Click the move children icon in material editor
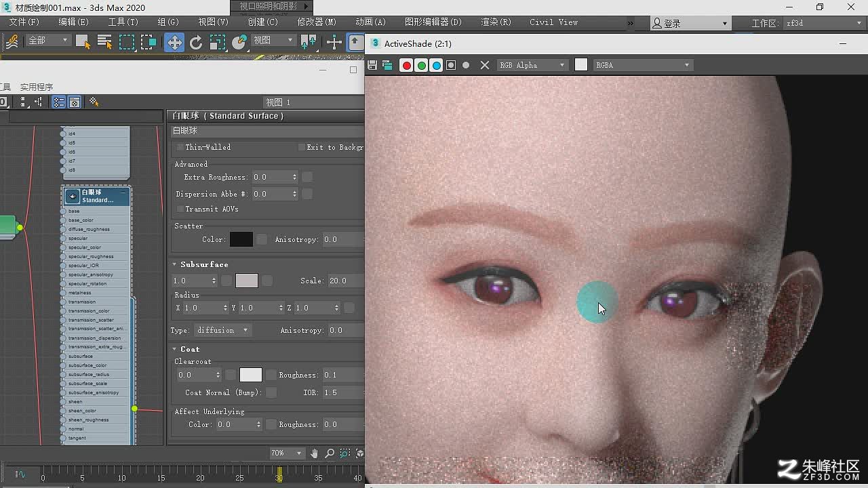Screen dimensions: 868x488 [39, 102]
